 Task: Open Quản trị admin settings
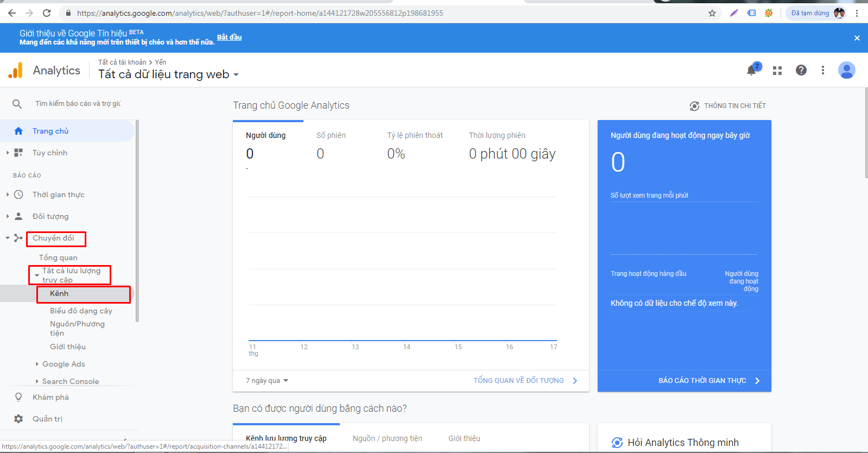[x=47, y=419]
